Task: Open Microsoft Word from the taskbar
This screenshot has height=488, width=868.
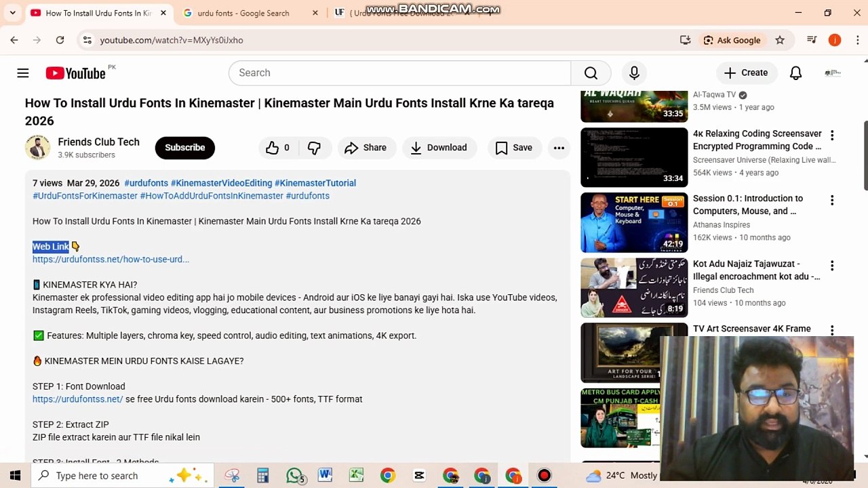Action: pos(325,476)
